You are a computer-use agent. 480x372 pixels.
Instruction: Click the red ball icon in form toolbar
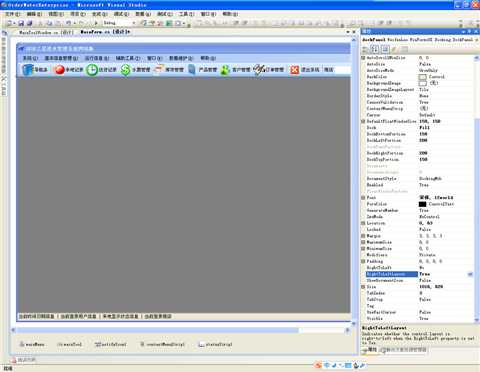(x=60, y=70)
